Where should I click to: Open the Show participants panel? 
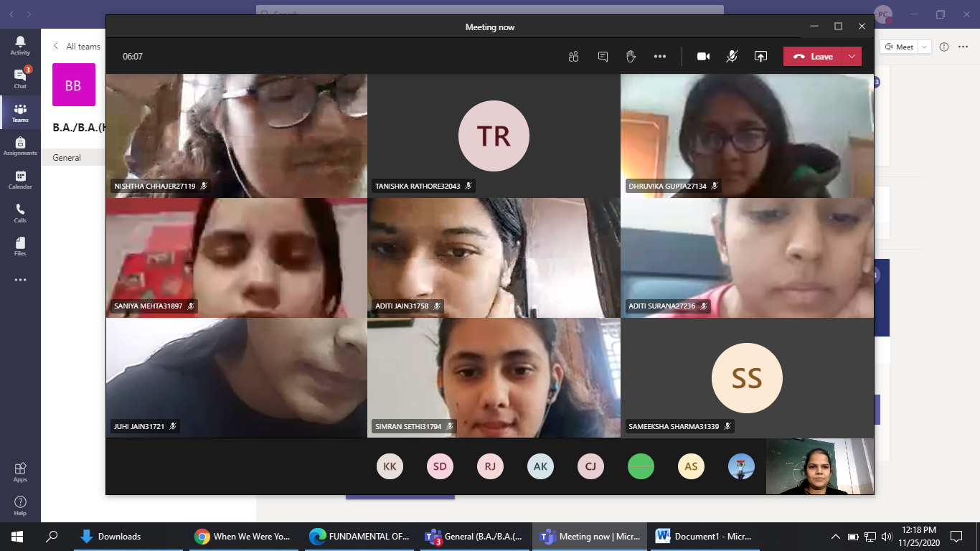[573, 57]
